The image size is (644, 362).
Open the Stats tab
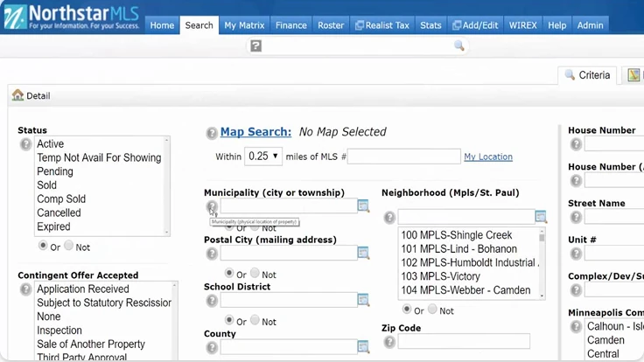430,25
